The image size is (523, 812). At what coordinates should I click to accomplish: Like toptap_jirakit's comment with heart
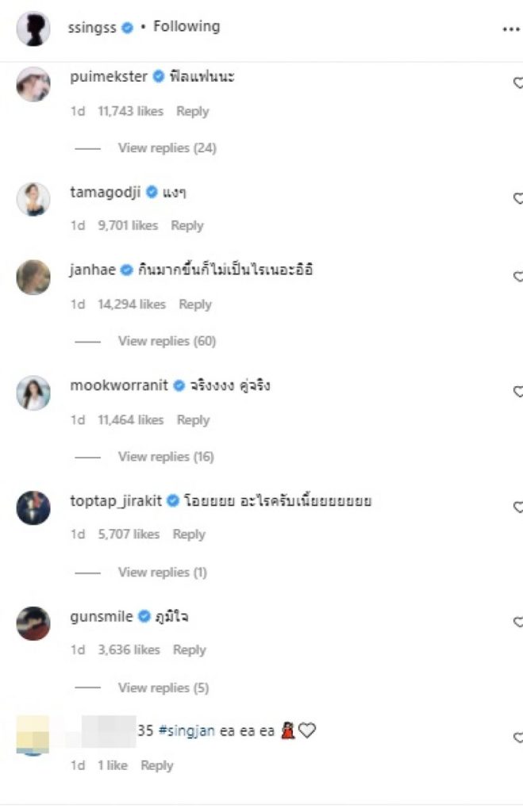pos(518,507)
